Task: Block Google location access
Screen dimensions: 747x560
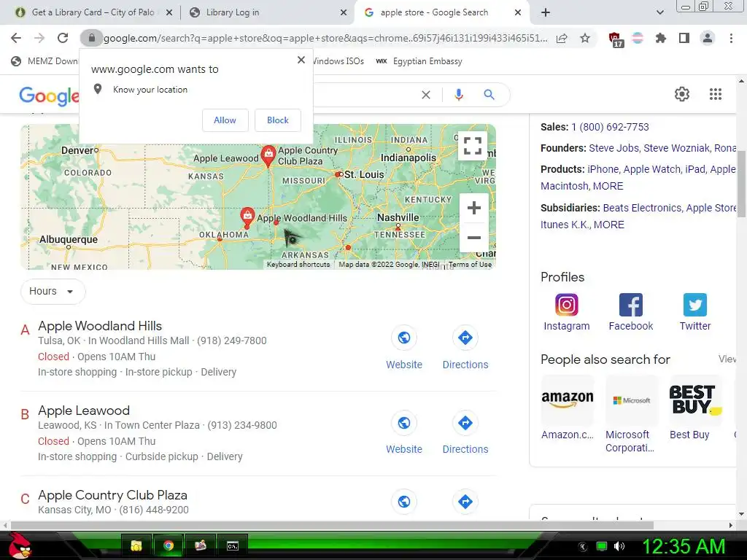Action: (278, 120)
